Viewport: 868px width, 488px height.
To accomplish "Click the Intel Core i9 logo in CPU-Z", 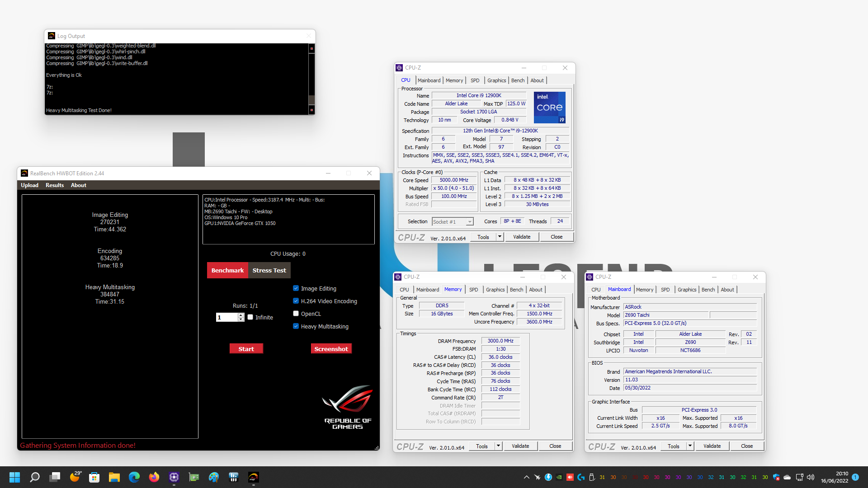I will pos(549,108).
